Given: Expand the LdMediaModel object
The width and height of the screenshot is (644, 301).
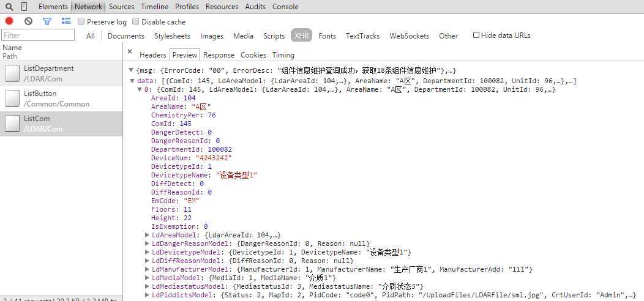Looking at the screenshot, I should [148, 278].
